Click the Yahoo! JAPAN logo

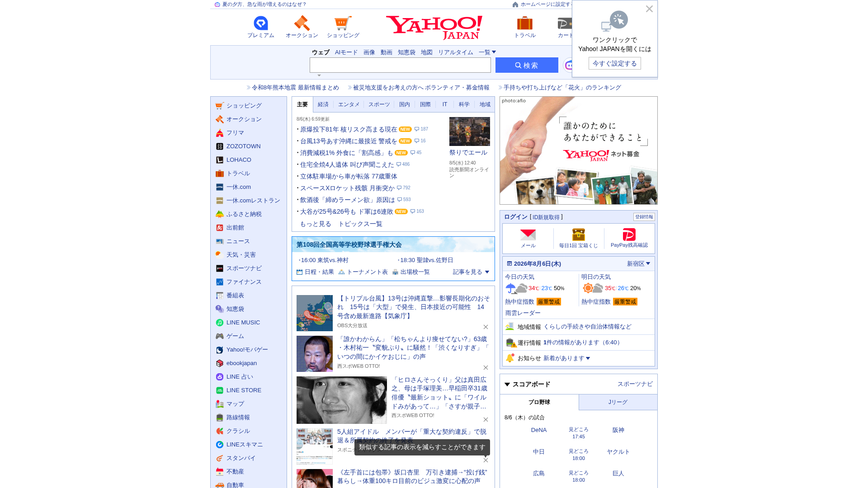pyautogui.click(x=434, y=28)
